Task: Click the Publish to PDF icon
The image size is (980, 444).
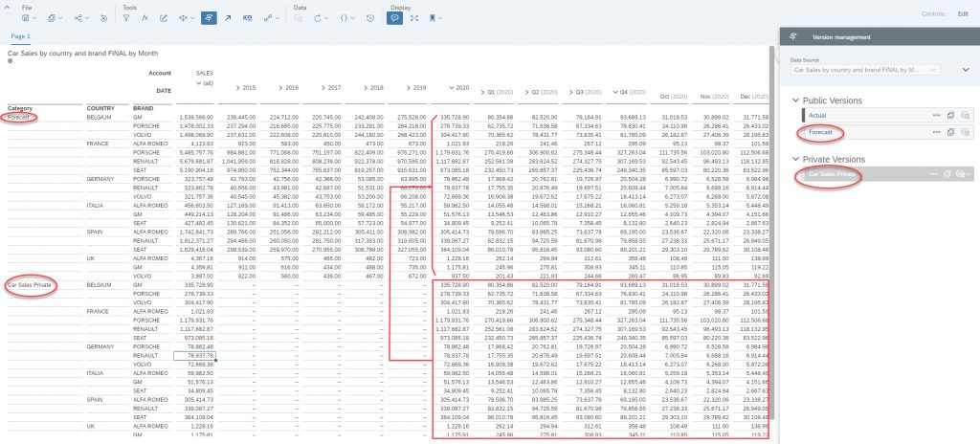Action: (103, 18)
